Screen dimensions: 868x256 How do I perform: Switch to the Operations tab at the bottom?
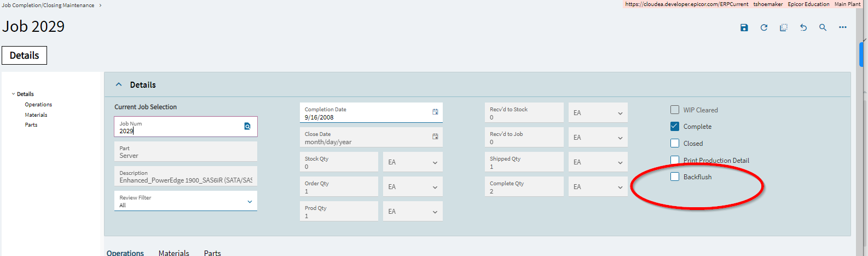pos(125,253)
